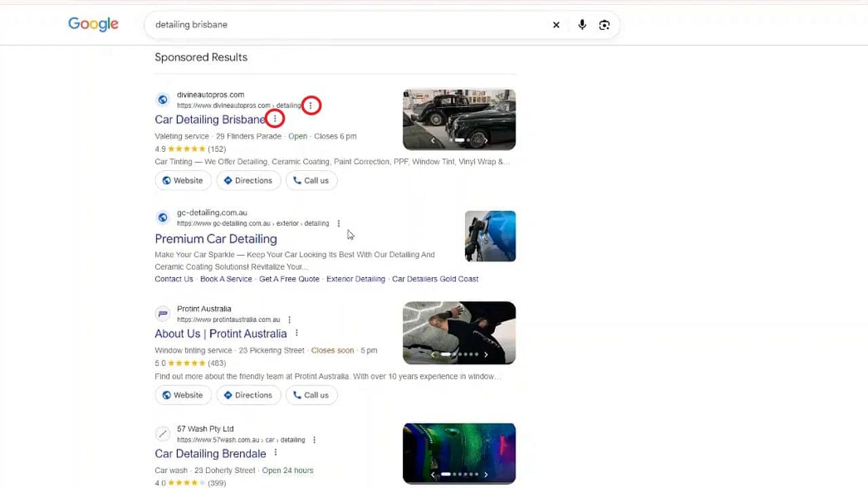The height and width of the screenshot is (488, 868).
Task: Show previous photo in Protint Australia carousel
Action: tap(433, 354)
